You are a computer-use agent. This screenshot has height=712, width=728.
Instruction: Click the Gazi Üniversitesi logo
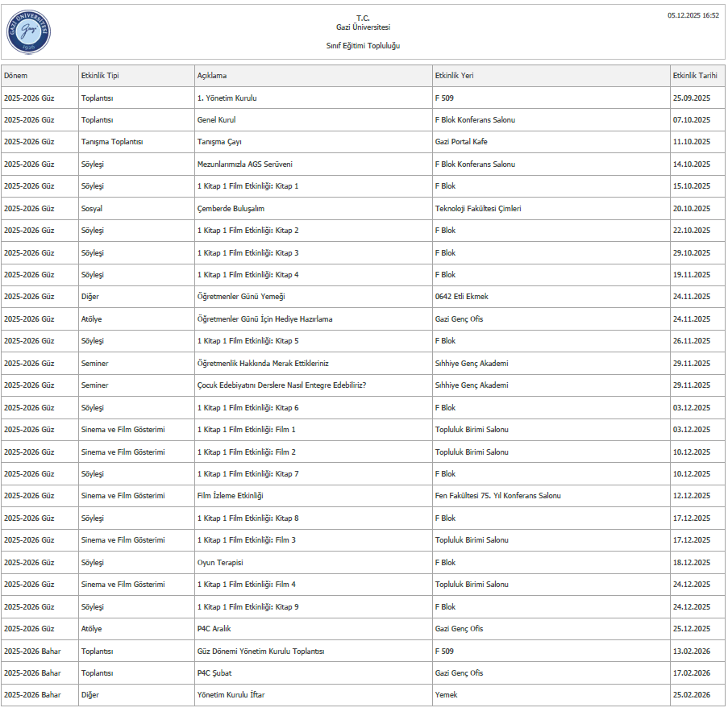tap(29, 31)
